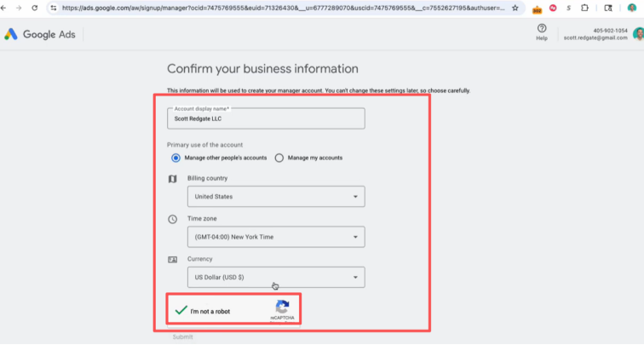The width and height of the screenshot is (644, 345).
Task: Open the Billing country United States dropdown
Action: (x=276, y=196)
